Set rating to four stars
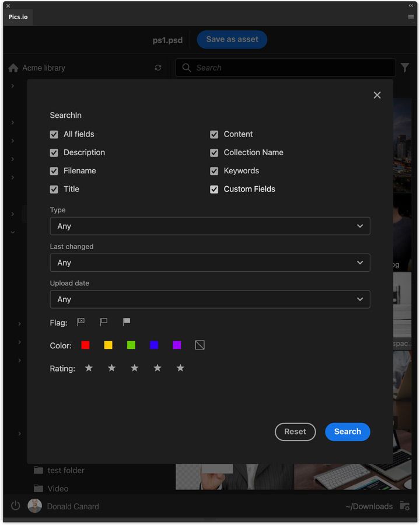 (157, 368)
